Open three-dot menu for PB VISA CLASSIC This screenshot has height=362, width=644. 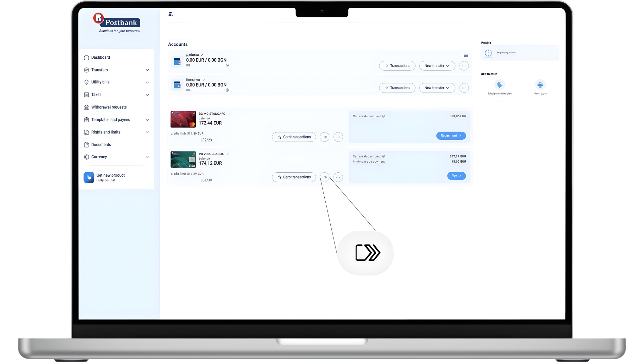[338, 177]
